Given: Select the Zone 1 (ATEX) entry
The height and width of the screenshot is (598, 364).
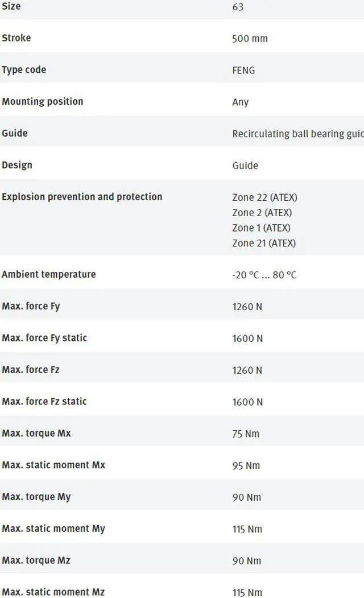Looking at the screenshot, I should (261, 228).
